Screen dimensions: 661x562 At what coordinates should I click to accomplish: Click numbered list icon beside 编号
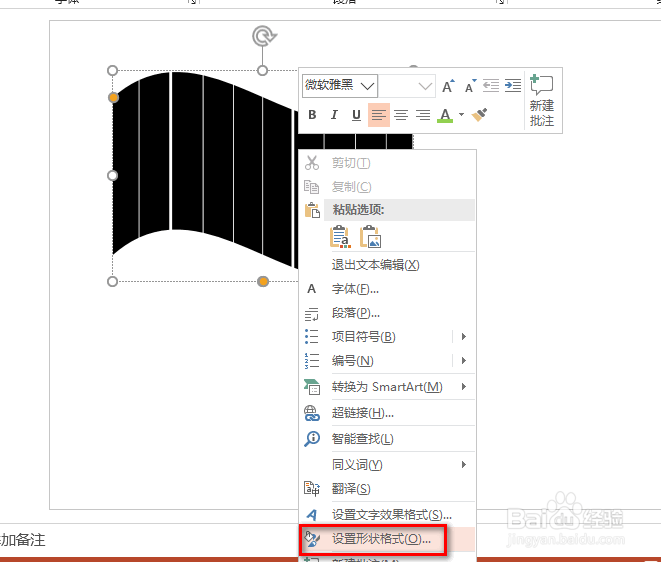pyautogui.click(x=312, y=361)
